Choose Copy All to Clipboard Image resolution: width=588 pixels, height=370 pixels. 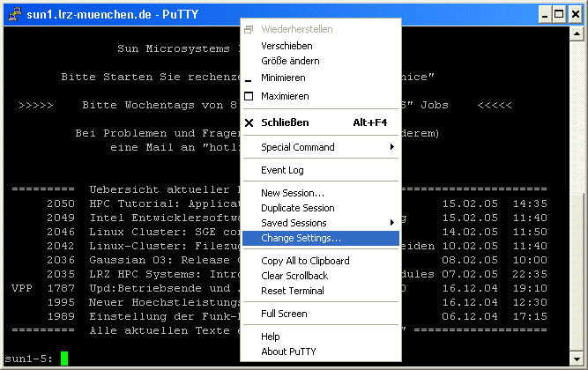pyautogui.click(x=321, y=261)
